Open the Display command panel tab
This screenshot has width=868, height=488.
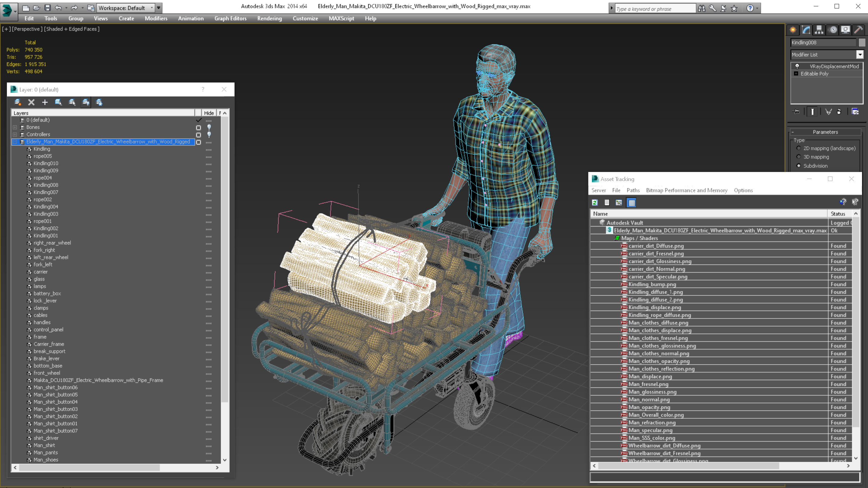tap(845, 30)
